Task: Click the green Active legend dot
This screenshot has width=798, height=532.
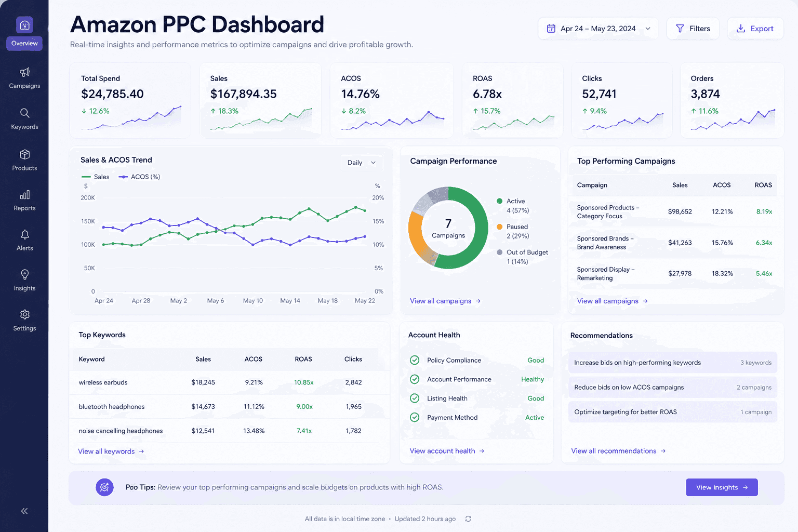Action: tap(499, 201)
